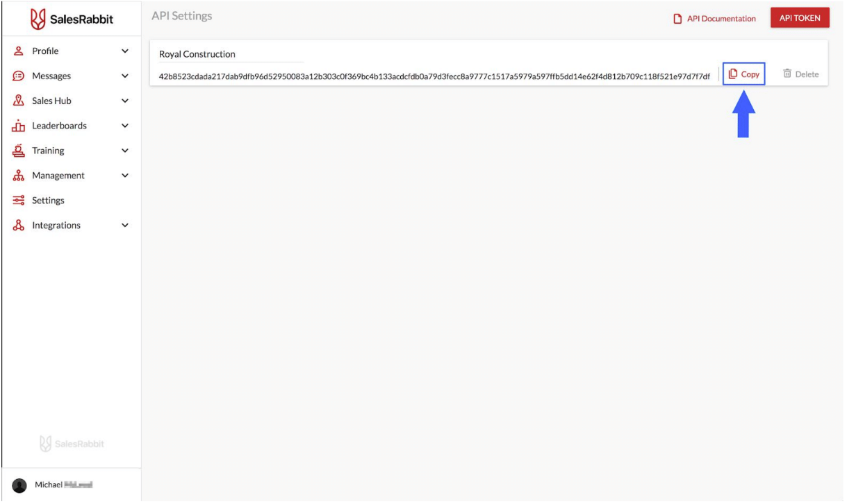
Task: Open the Integrations sidebar item
Action: click(72, 226)
